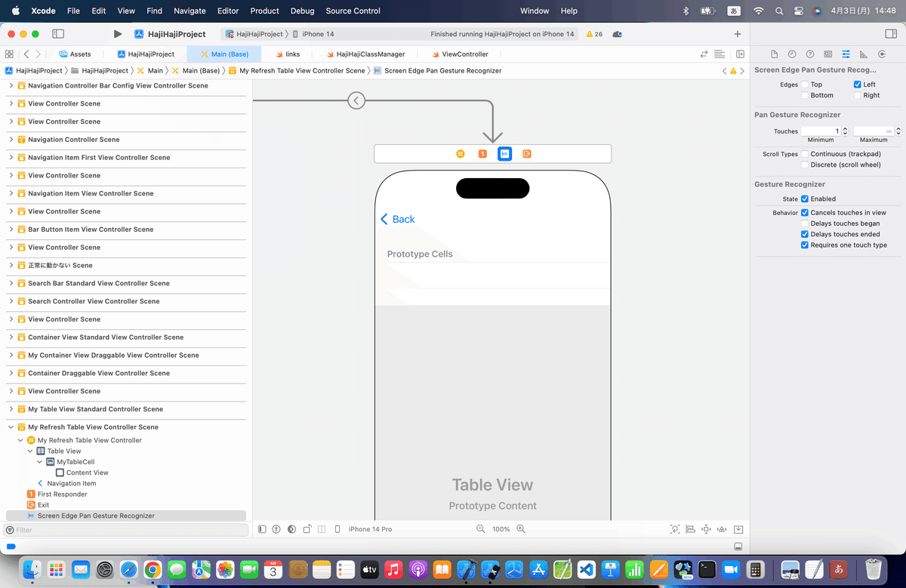Expand Bar Button Item View Controller Scene
This screenshot has width=906, height=588.
11,229
